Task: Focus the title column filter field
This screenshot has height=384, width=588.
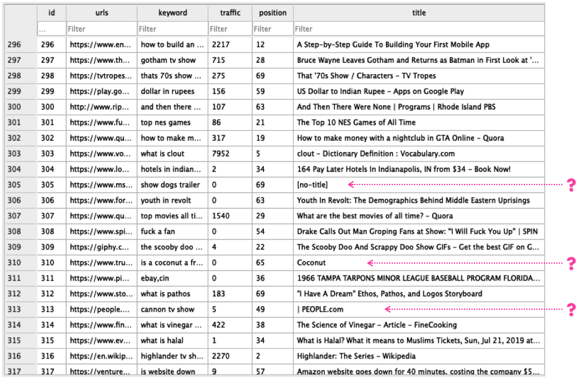Action: [x=418, y=29]
